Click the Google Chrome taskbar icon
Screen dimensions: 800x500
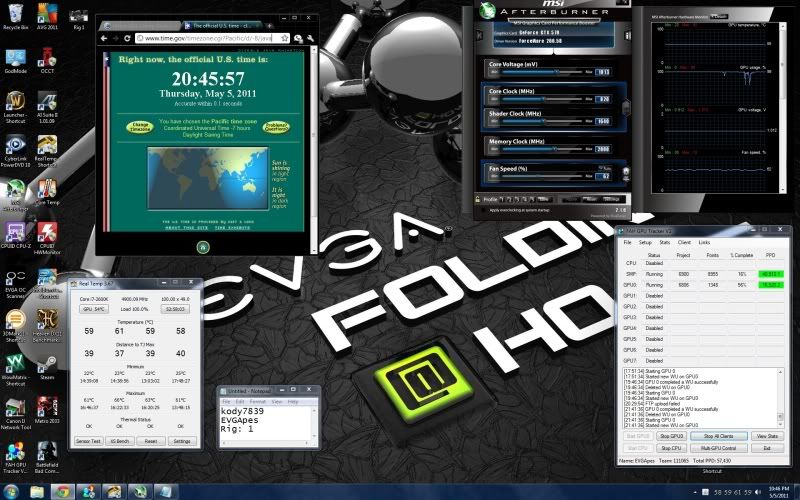click(62, 492)
